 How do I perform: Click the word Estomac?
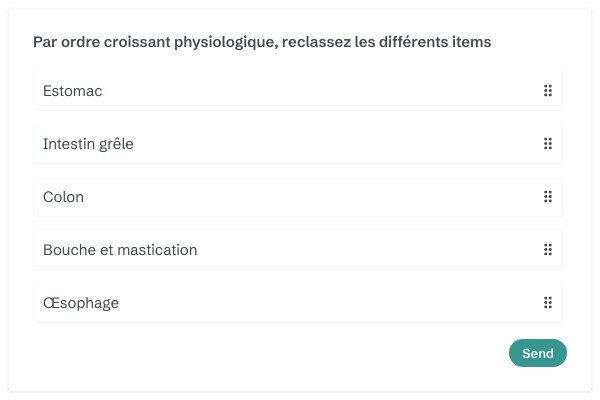[73, 91]
